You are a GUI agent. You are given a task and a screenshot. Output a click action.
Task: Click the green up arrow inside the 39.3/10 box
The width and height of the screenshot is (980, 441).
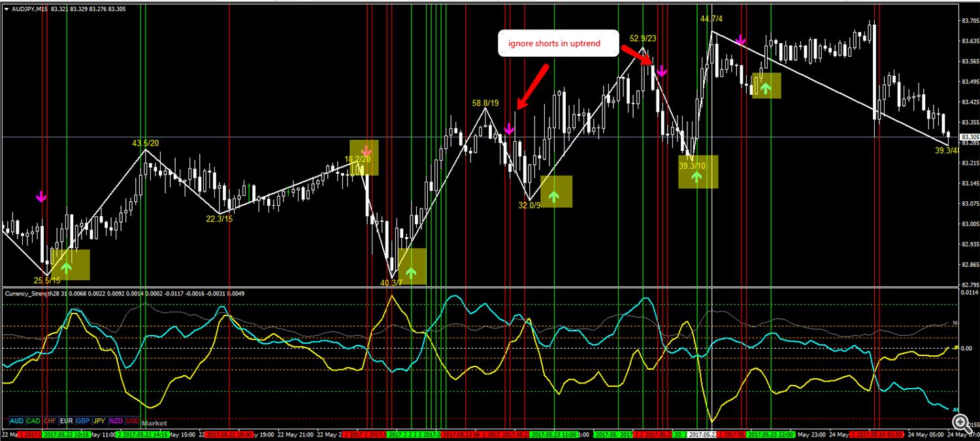point(697,177)
